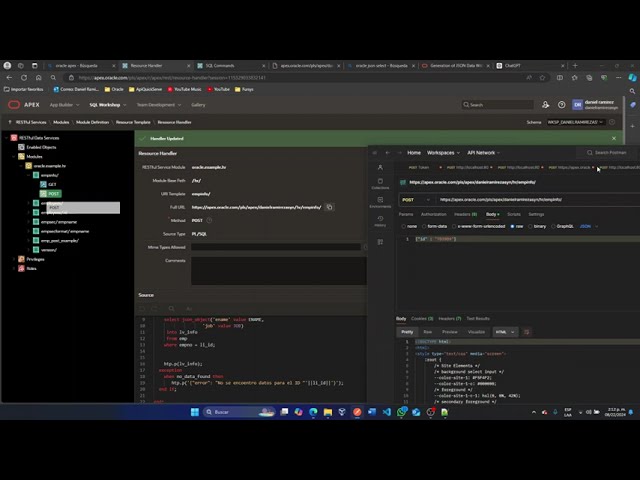Screen dimensions: 640x480
Task: Click the Comments text area
Action: pyautogui.click(x=279, y=271)
